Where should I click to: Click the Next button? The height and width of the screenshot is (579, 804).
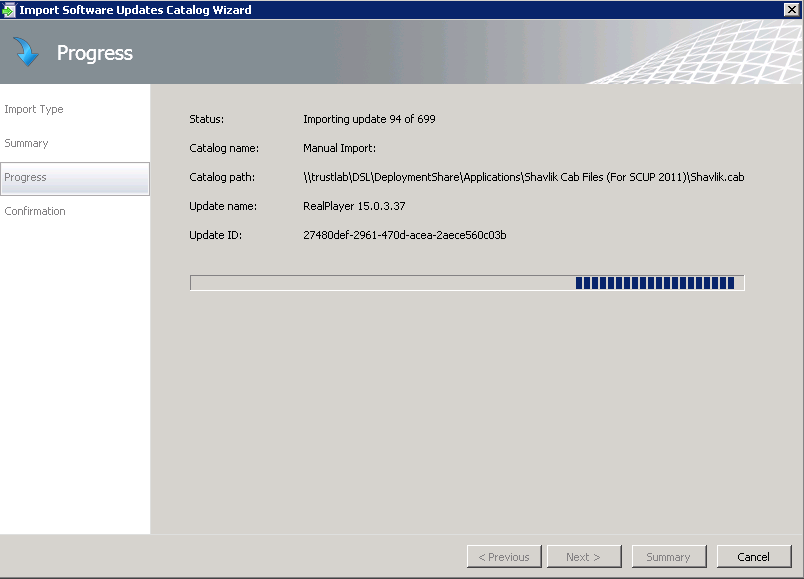(584, 556)
